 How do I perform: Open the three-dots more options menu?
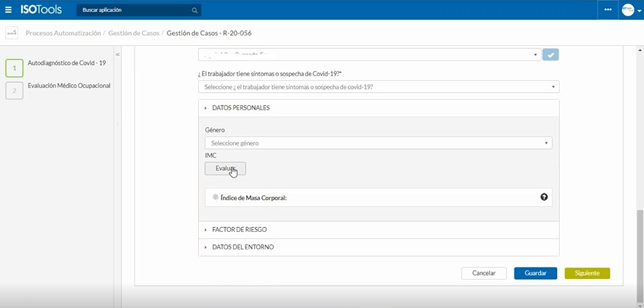coord(608,10)
